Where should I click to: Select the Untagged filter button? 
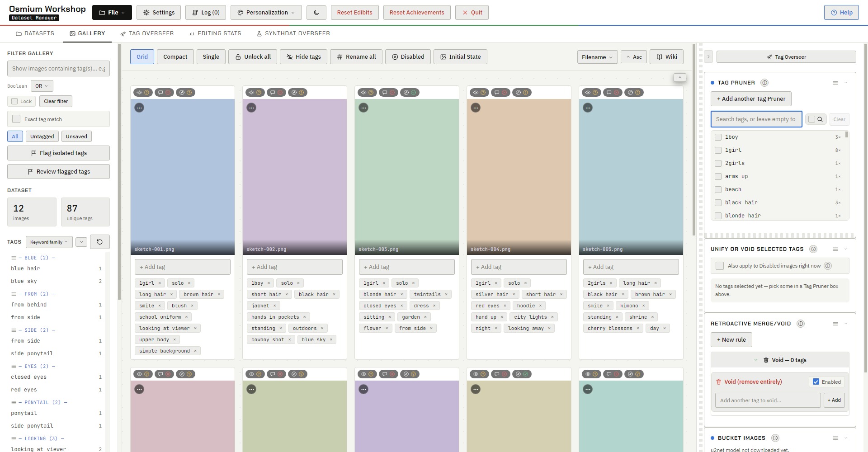tap(42, 137)
